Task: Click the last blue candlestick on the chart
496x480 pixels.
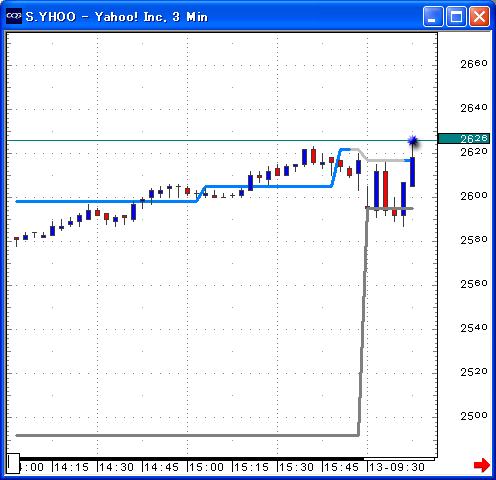Action: pos(412,172)
